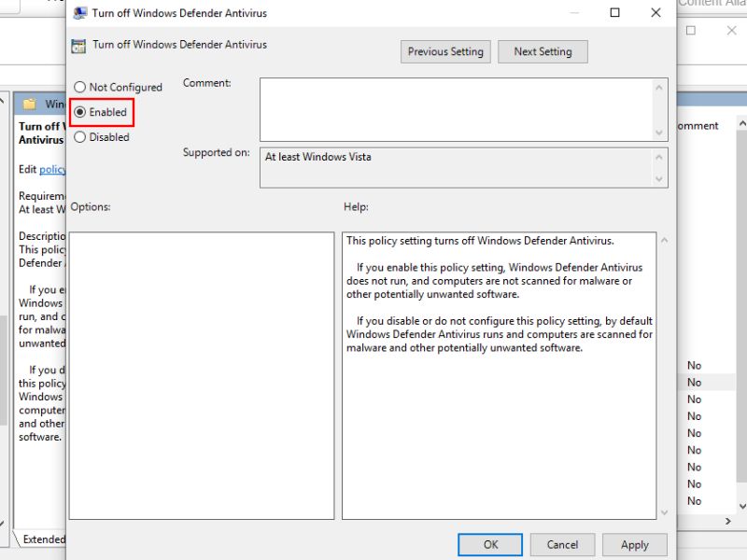This screenshot has height=560, width=747.
Task: Close the Turn off Windows Defender dialog
Action: [656, 13]
